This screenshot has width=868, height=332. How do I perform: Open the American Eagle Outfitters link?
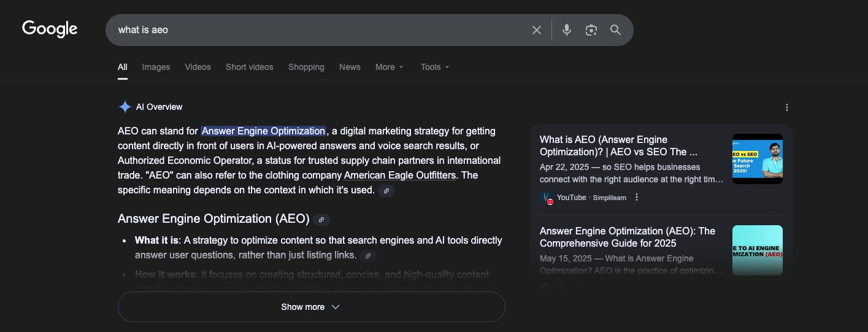point(400,176)
